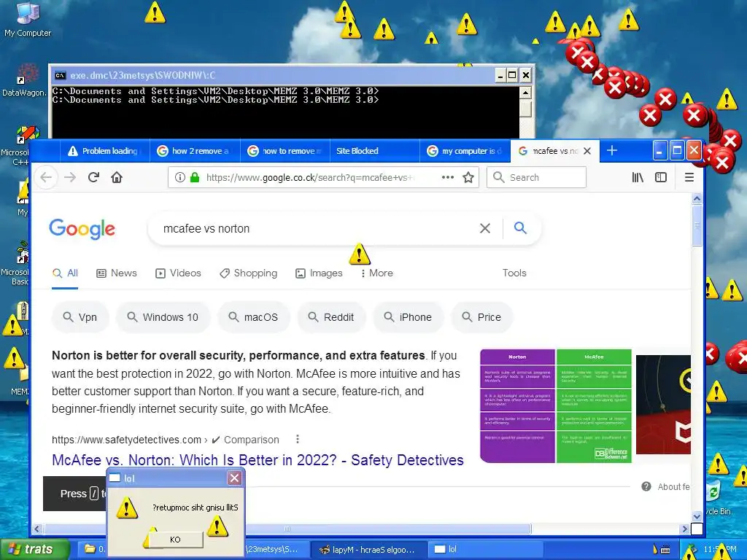
Task: Click the KO button in lol dialog
Action: pyautogui.click(x=175, y=540)
